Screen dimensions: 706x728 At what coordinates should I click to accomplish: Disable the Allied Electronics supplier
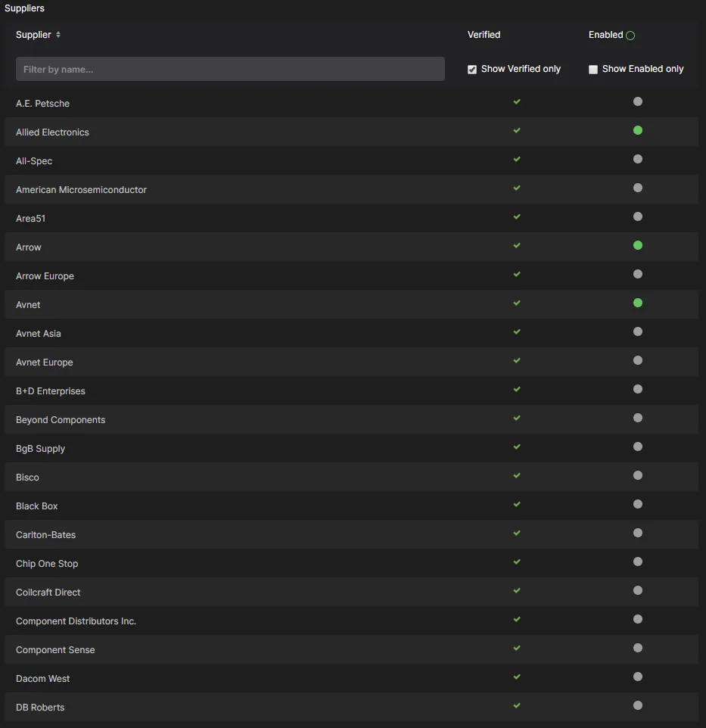[x=638, y=130]
